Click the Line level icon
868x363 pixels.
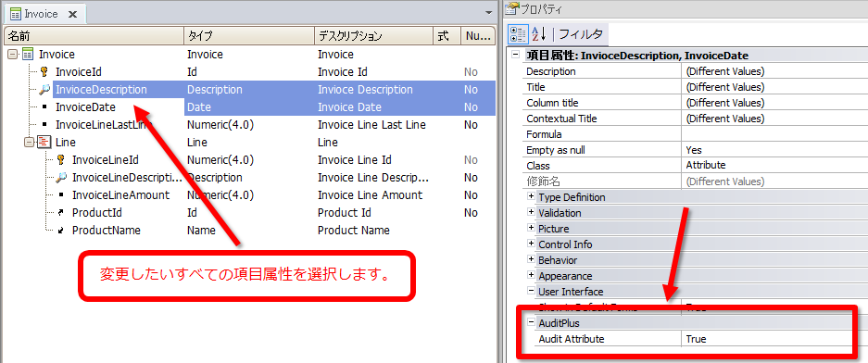tap(44, 143)
